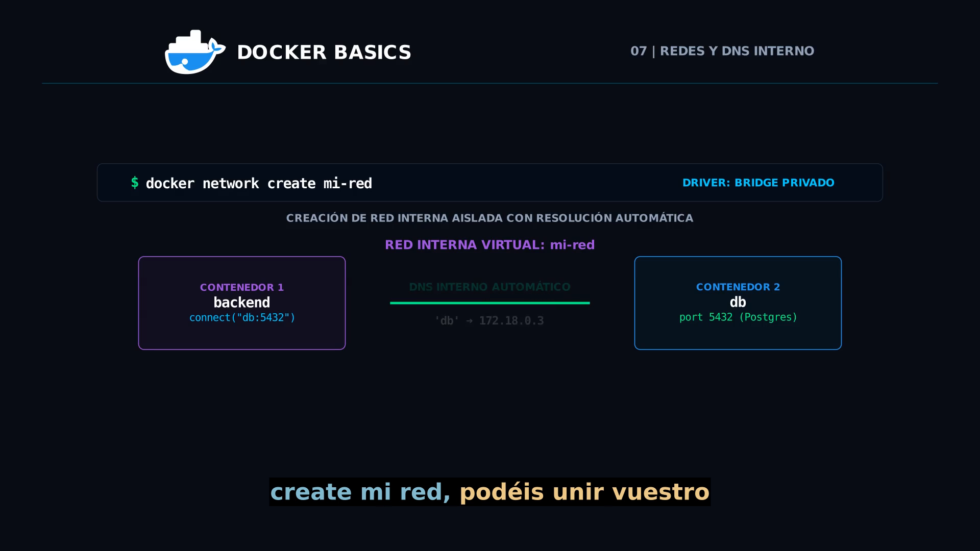980x551 pixels.
Task: Click 'RED INTERNA VIRTUAL: mi-red' heading
Action: [489, 245]
